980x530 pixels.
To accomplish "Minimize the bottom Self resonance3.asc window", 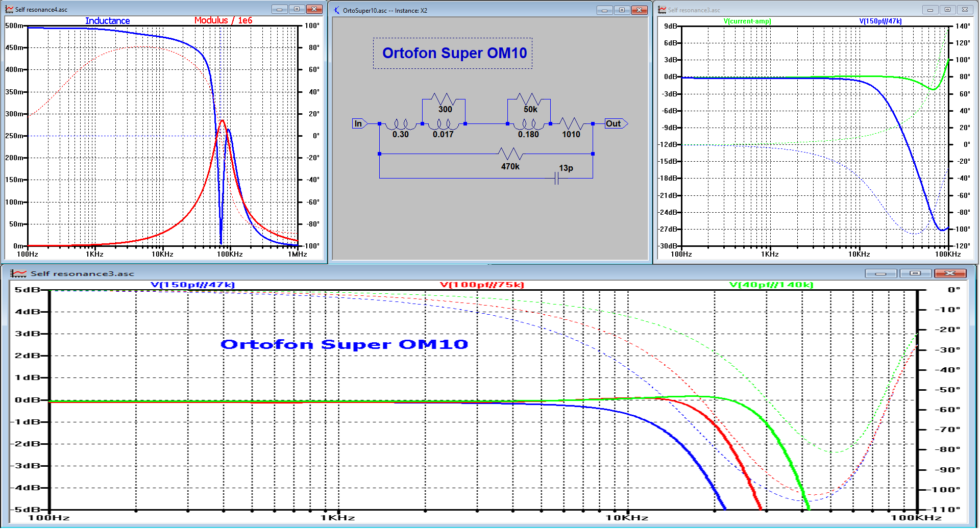I will (x=881, y=273).
